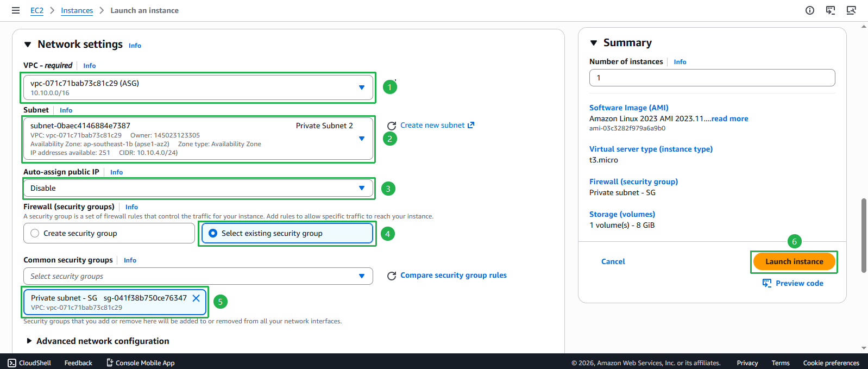
Task: Open Feedback in the footer
Action: coord(78,363)
